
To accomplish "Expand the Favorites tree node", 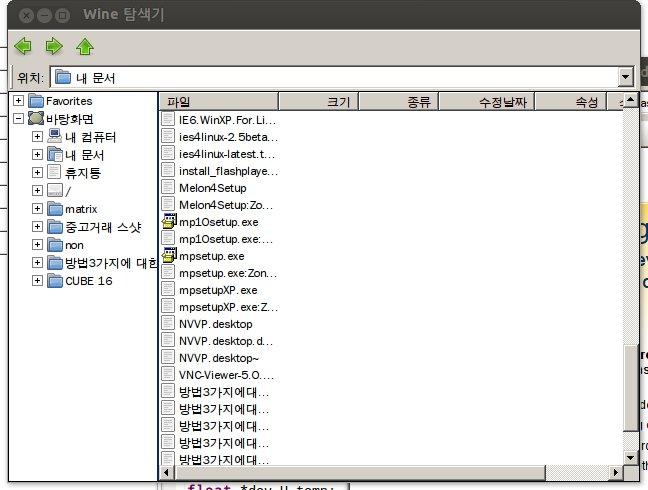I will tap(18, 100).
